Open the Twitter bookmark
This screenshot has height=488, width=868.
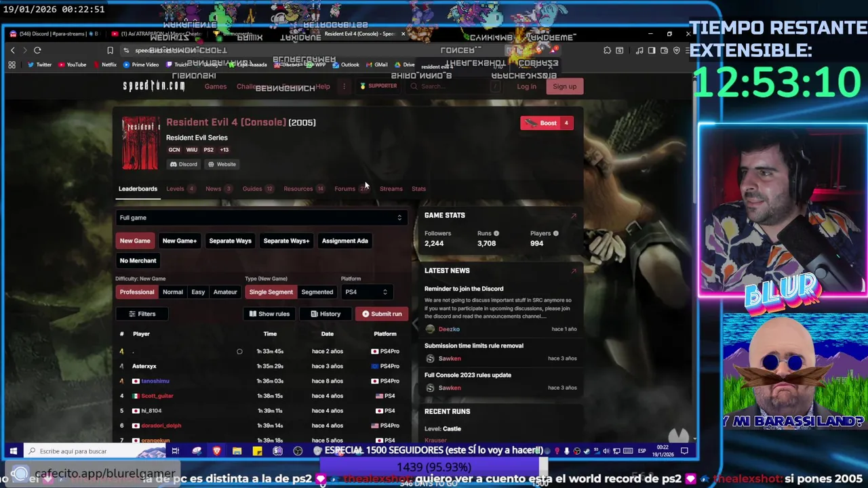(39, 65)
